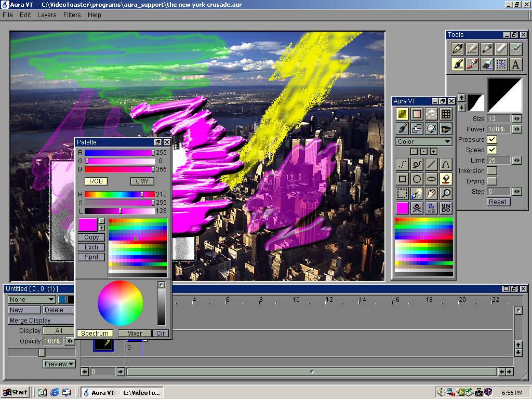This screenshot has width=532, height=399.
Task: Open the None dropdown in timeline
Action: 32,300
